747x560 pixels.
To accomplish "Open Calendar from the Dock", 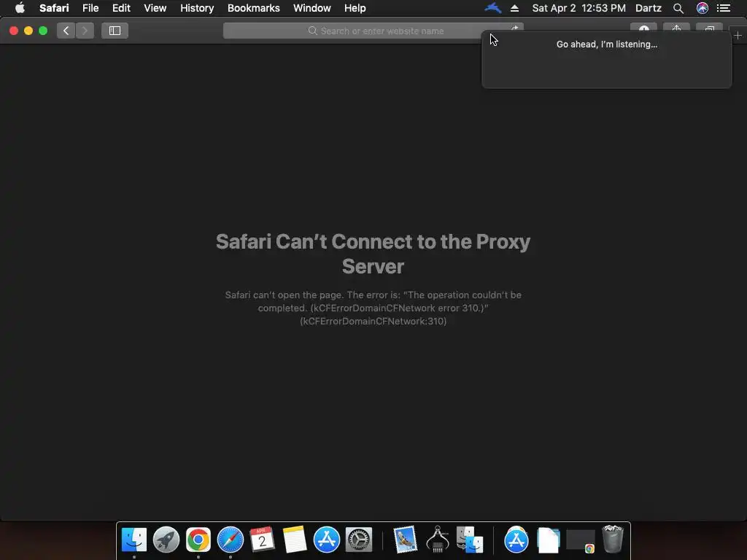I will 262,540.
